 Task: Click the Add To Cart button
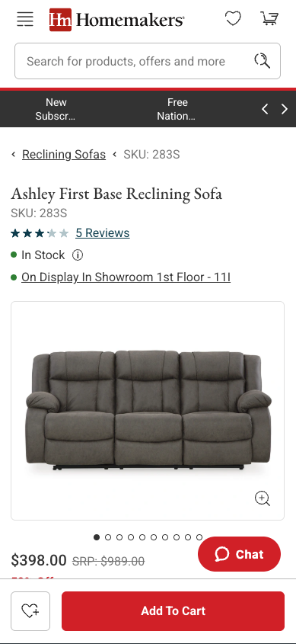pyautogui.click(x=173, y=610)
